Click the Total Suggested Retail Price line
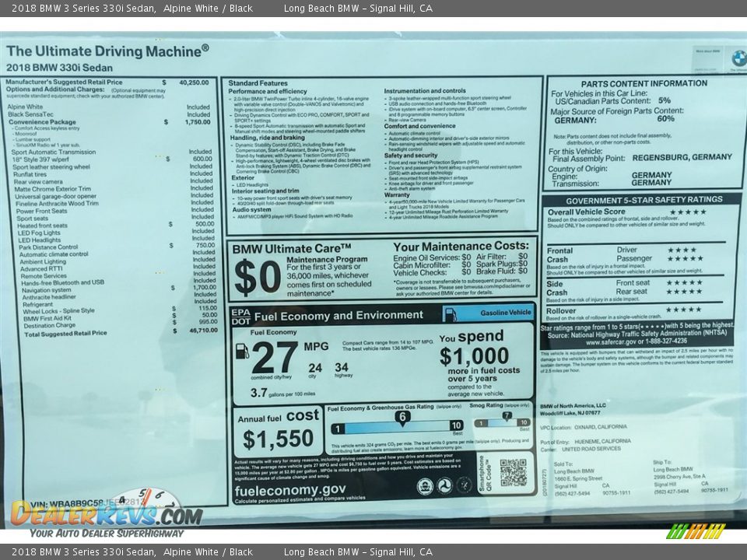 (x=65, y=333)
